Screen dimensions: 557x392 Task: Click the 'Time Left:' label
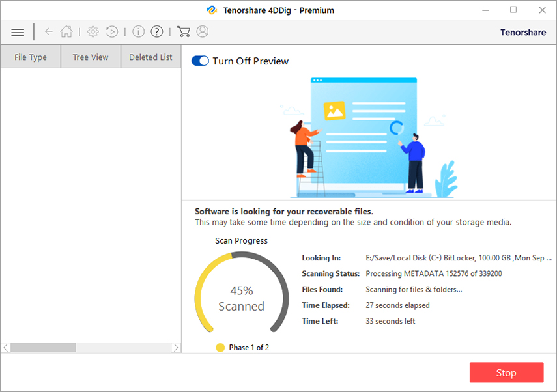point(320,321)
